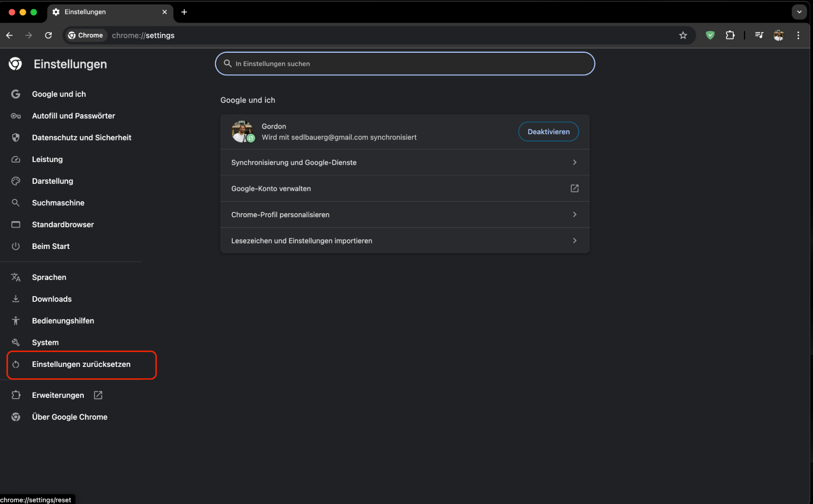Click the back navigation arrow
The image size is (813, 504).
[9, 35]
